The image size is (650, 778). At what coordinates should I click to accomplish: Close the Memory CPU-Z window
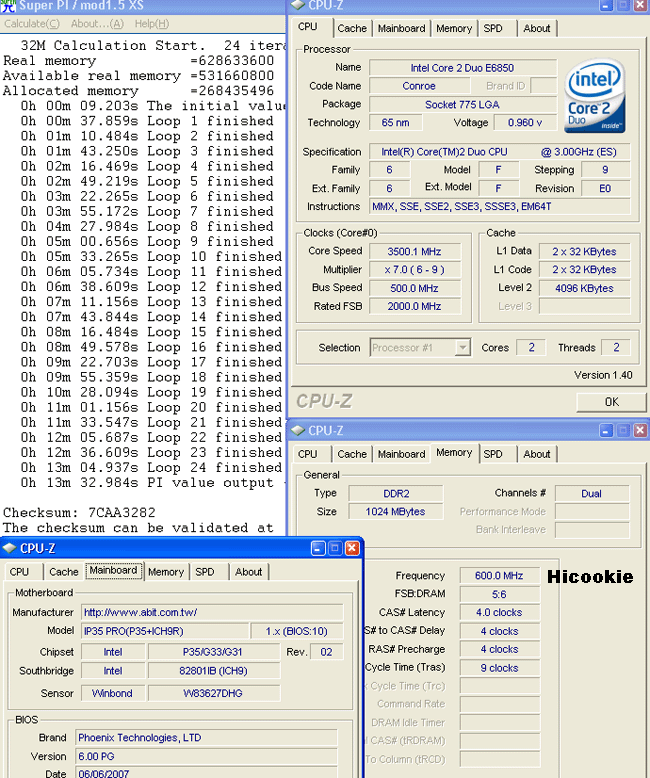pyautogui.click(x=640, y=430)
